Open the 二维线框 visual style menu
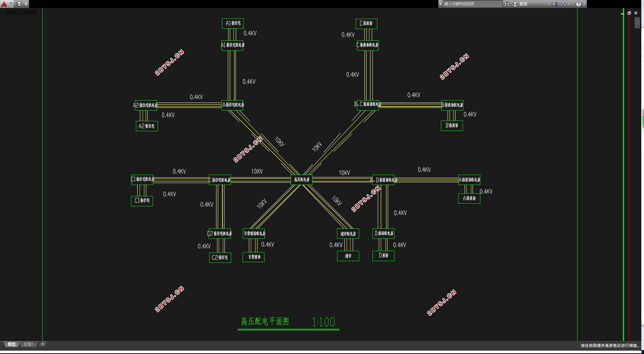The height and width of the screenshot is (354, 644). click(27, 12)
